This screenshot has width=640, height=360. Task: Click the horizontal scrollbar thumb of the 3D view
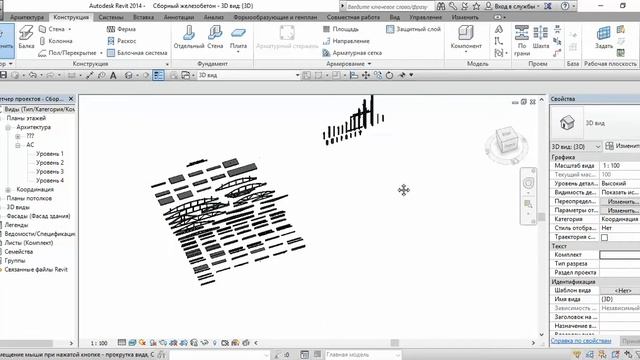(x=394, y=343)
